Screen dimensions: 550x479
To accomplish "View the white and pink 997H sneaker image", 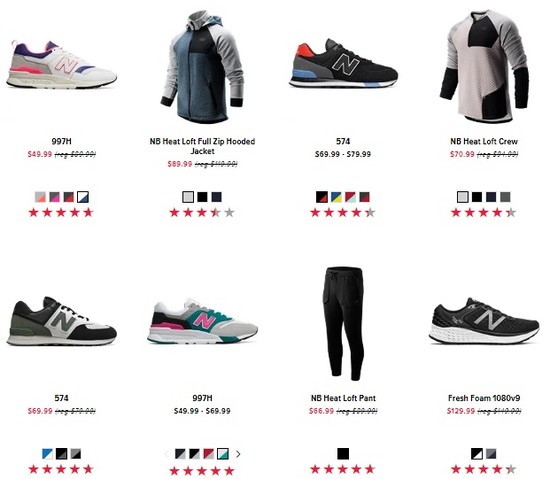I will pos(61,65).
